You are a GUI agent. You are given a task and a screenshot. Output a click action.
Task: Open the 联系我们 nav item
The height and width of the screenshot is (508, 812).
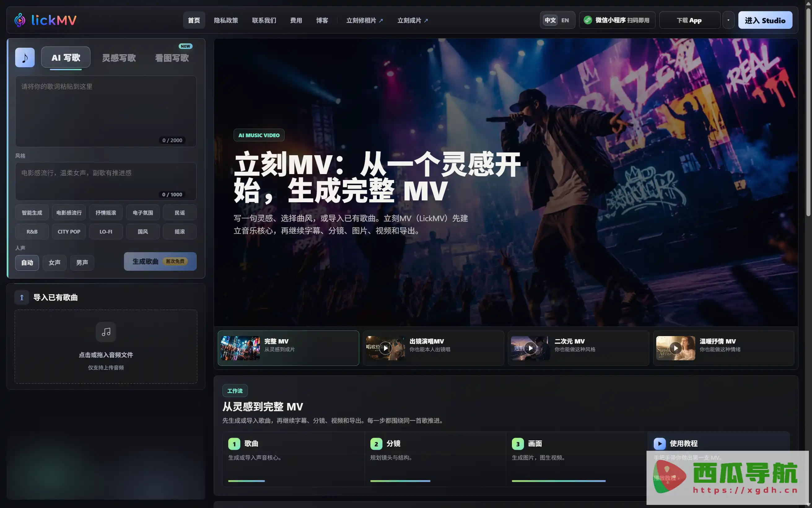(264, 20)
